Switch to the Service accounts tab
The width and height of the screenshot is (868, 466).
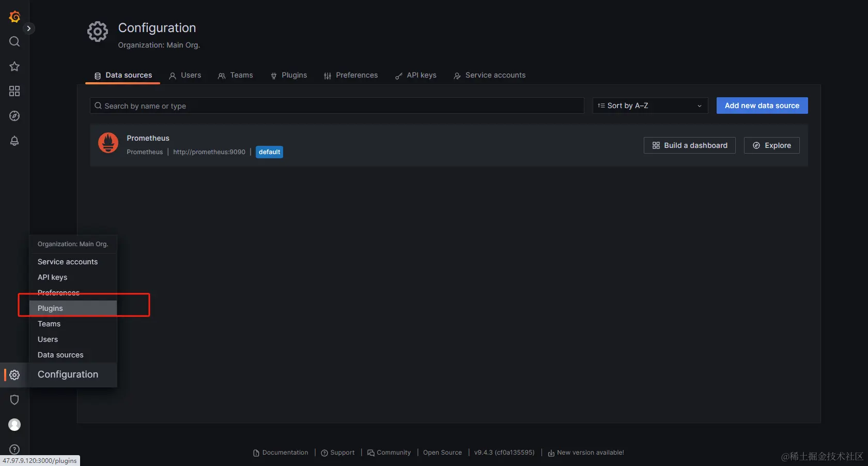tap(490, 75)
